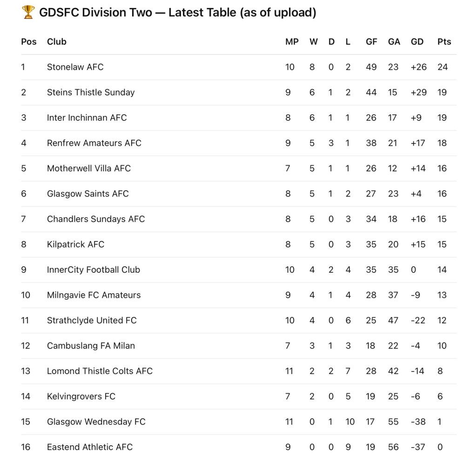This screenshot has height=476, width=470.
Task: Select Strathclyde United FC club name
Action: 92,321
